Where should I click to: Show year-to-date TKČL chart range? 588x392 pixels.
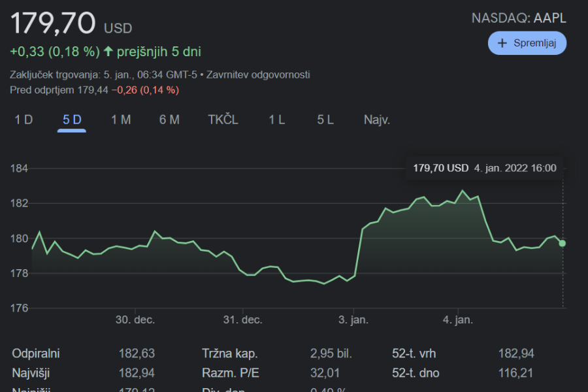pyautogui.click(x=223, y=120)
